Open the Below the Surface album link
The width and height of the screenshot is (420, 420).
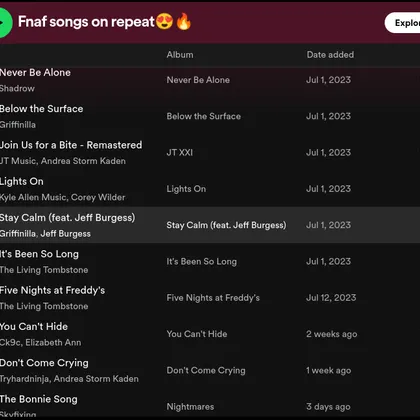coord(203,116)
